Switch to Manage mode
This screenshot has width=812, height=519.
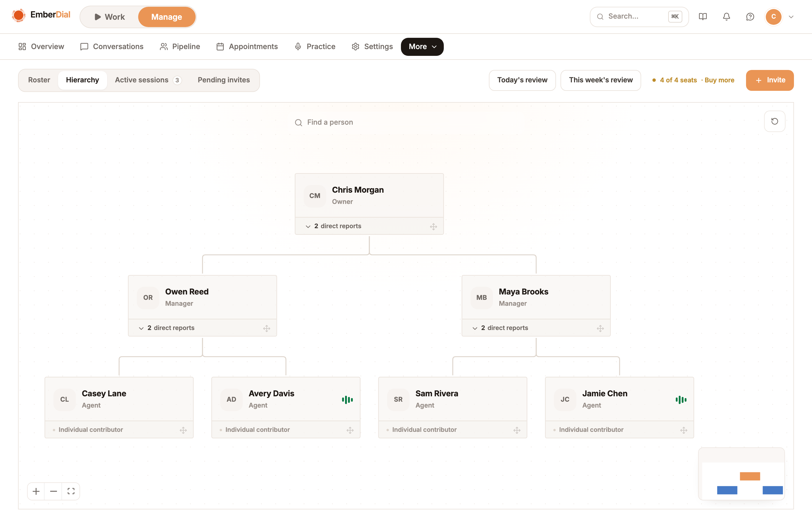(167, 17)
